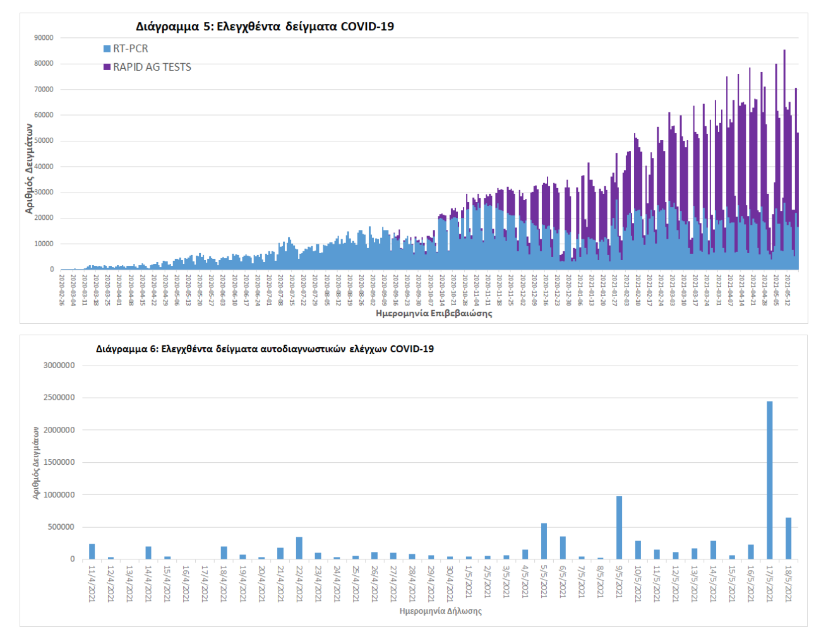
Task: Click the chart title Διάγραμμα 5
Action: [265, 27]
